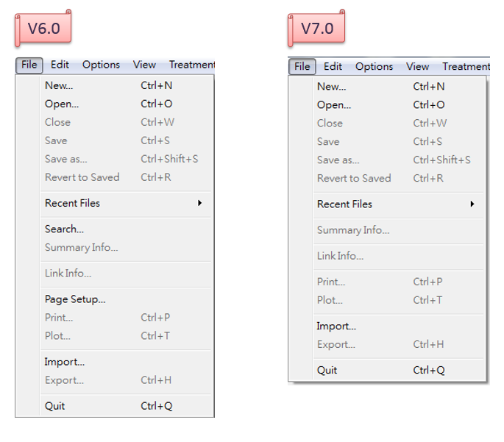
Task: Select New... in the V6.0 File menu
Action: pyautogui.click(x=58, y=85)
